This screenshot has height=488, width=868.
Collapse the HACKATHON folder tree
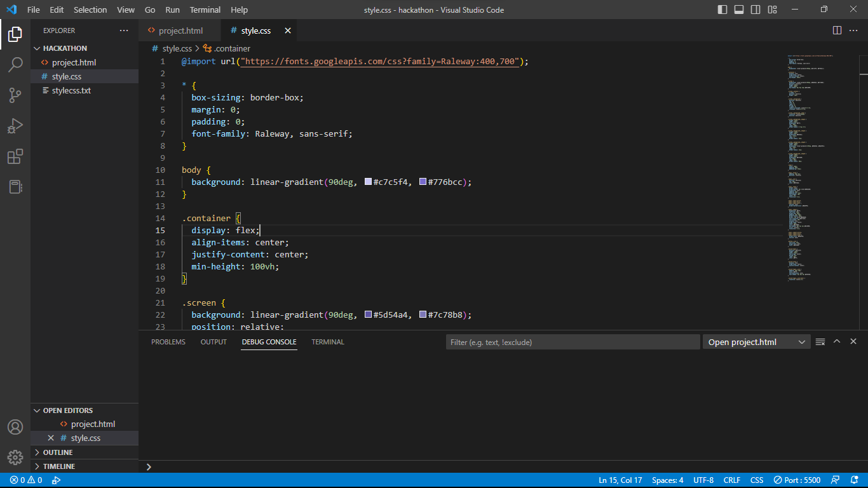[x=65, y=48]
